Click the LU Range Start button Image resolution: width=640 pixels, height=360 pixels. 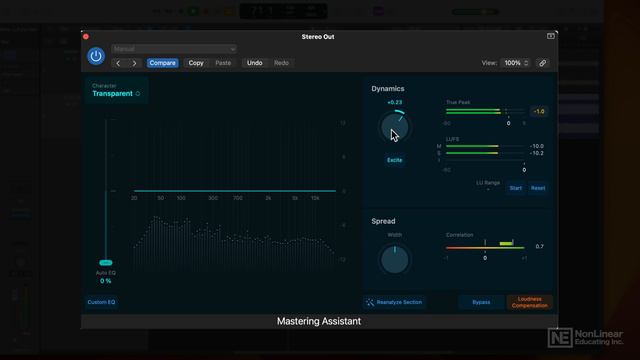516,188
